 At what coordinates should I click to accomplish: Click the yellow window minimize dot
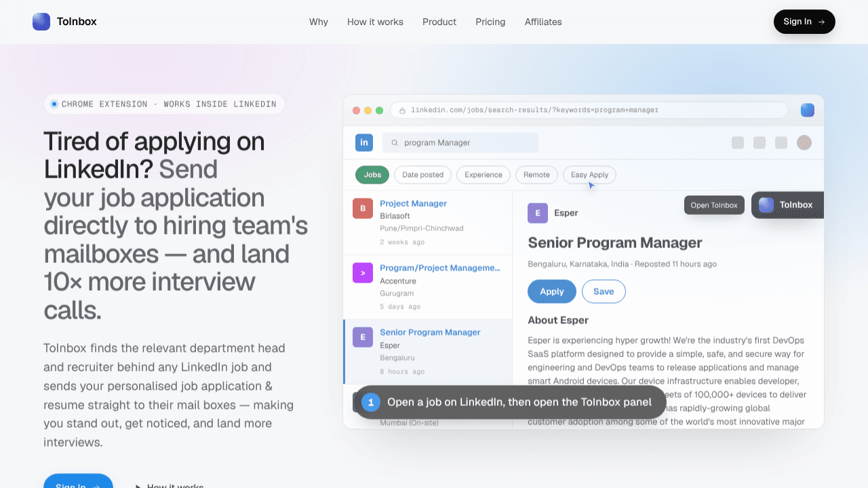point(368,110)
